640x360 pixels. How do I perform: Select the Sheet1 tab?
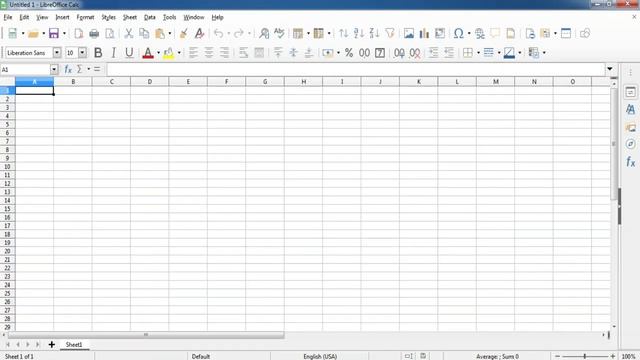pyautogui.click(x=74, y=345)
